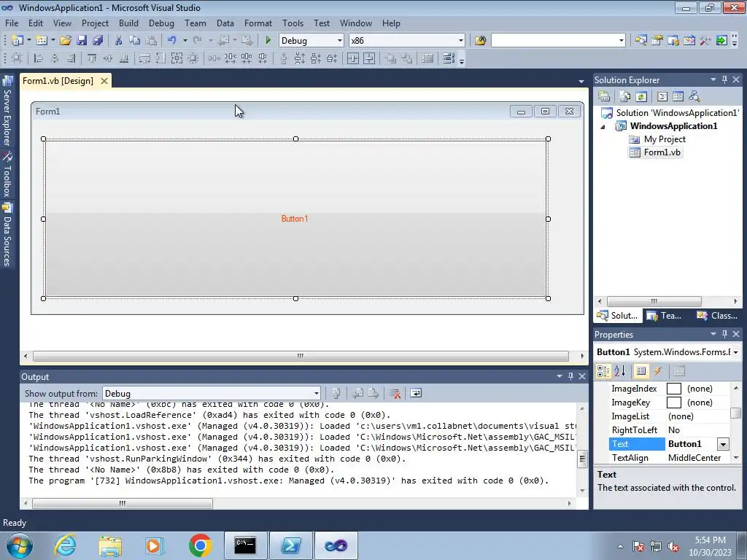Viewport: 747px width, 560px height.
Task: Open the Format menu
Action: 258,23
